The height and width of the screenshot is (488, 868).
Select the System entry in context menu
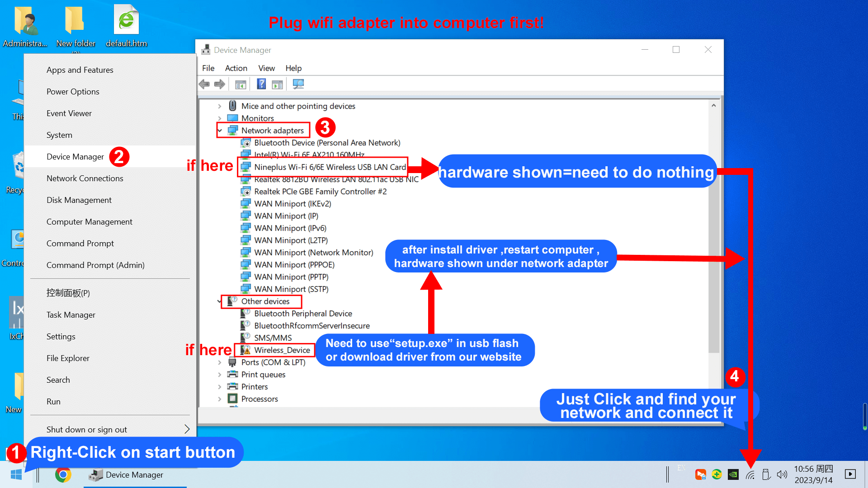110,135
